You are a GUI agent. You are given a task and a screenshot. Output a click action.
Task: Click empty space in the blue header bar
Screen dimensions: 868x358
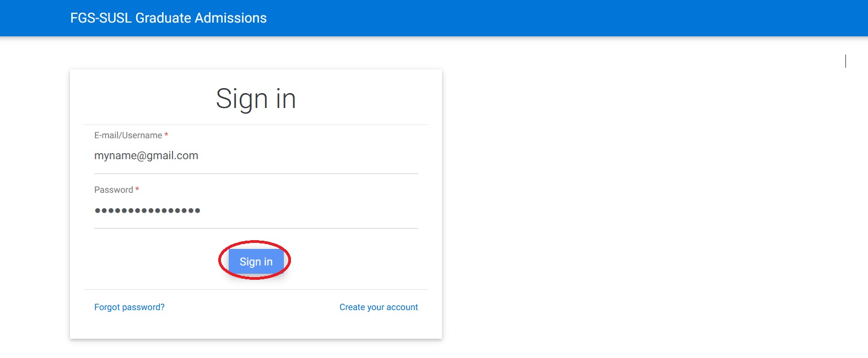(x=551, y=18)
